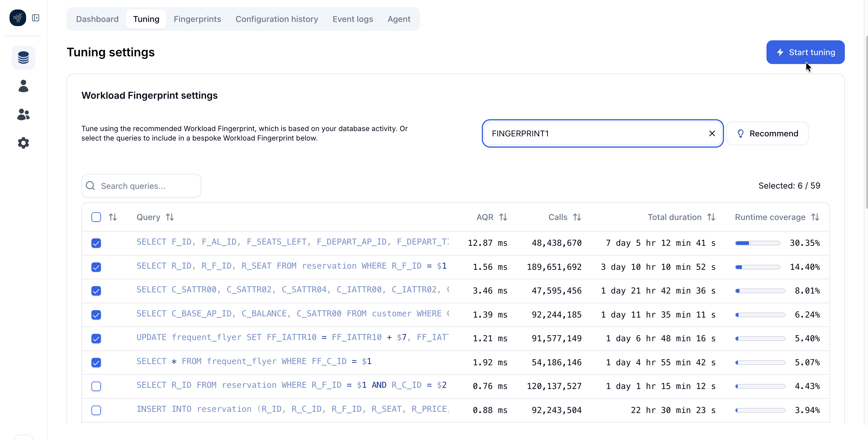Clear the FINGERPRINT1 field with X icon
Screen dimensions: 868x440
(712, 134)
